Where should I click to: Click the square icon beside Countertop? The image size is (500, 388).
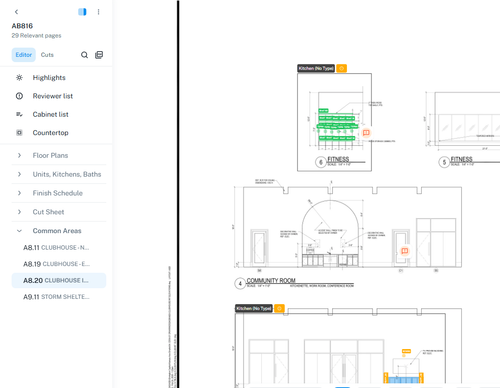pyautogui.click(x=19, y=133)
